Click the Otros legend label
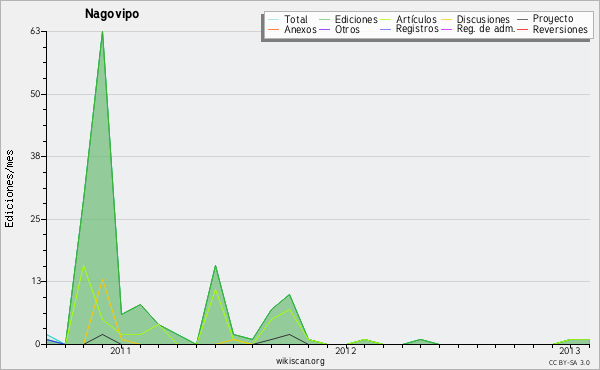Screen dimensions: 600x370 [347, 29]
